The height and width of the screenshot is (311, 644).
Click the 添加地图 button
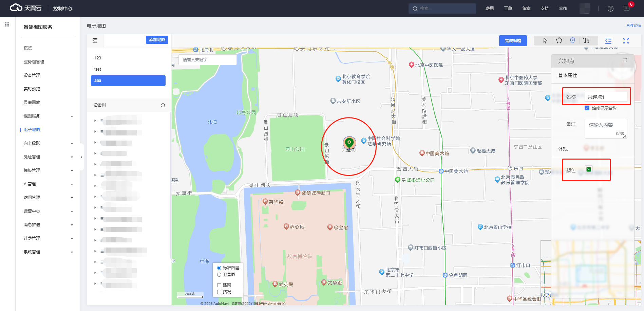(x=157, y=40)
